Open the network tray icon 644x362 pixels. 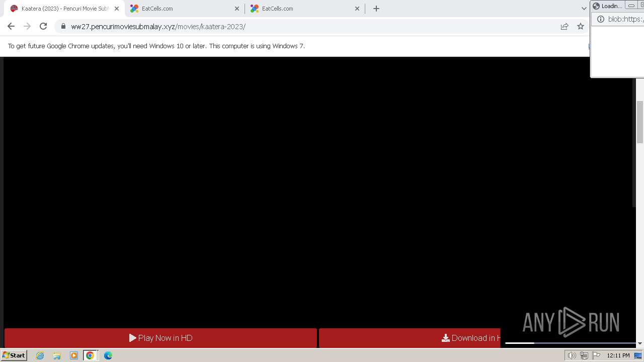coord(584,355)
